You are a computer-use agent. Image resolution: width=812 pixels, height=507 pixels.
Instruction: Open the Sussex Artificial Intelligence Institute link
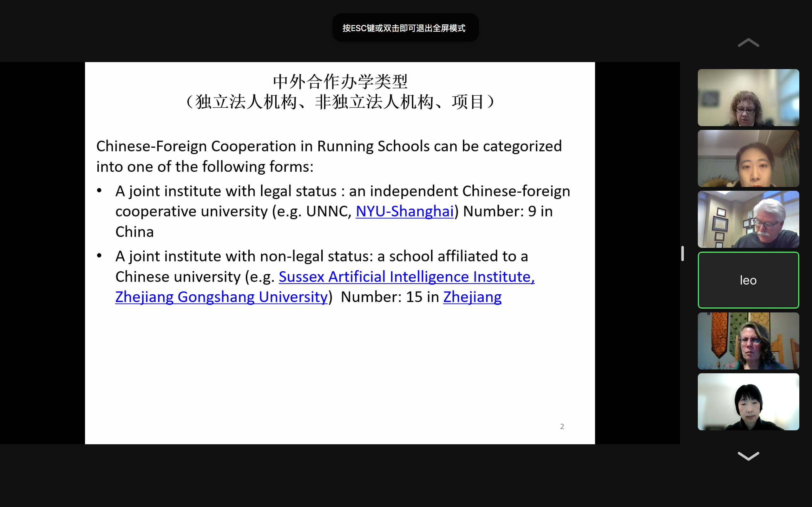click(x=406, y=277)
